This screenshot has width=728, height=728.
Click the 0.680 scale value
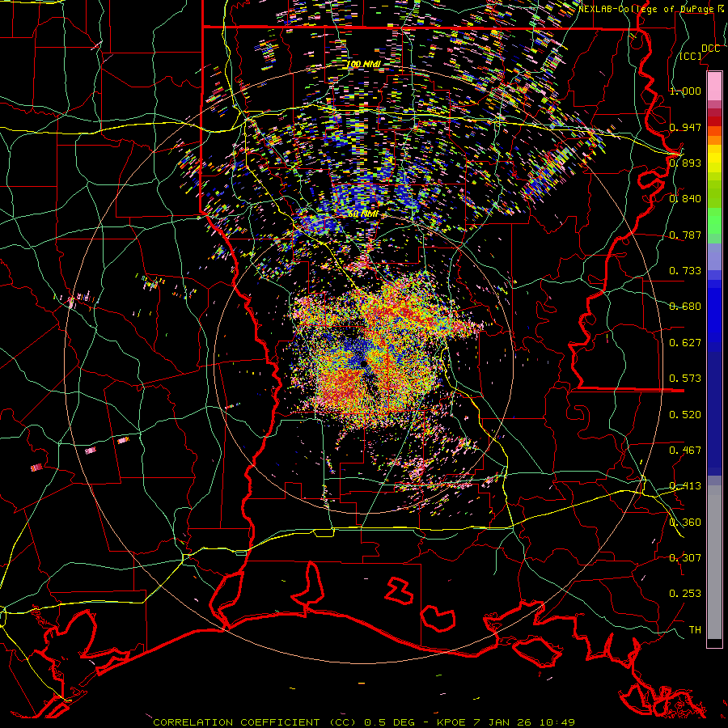[x=685, y=307]
